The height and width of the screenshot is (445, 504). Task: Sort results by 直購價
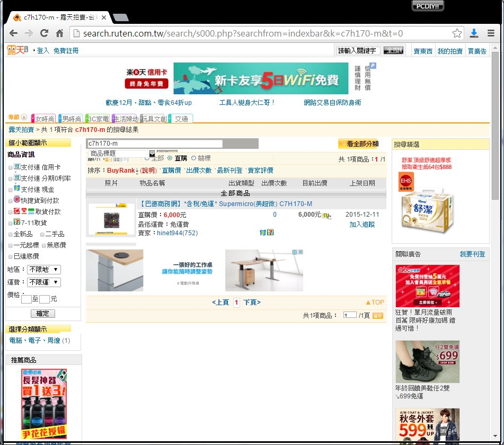[171, 170]
